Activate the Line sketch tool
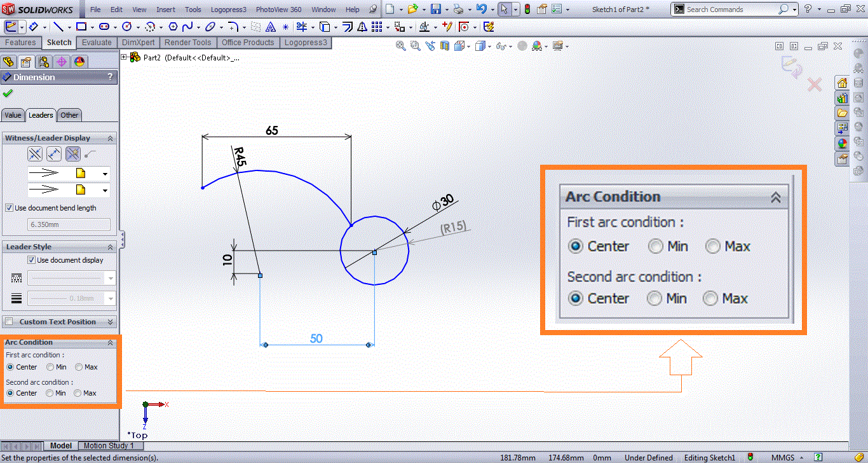This screenshot has width=868, height=463. (58, 27)
